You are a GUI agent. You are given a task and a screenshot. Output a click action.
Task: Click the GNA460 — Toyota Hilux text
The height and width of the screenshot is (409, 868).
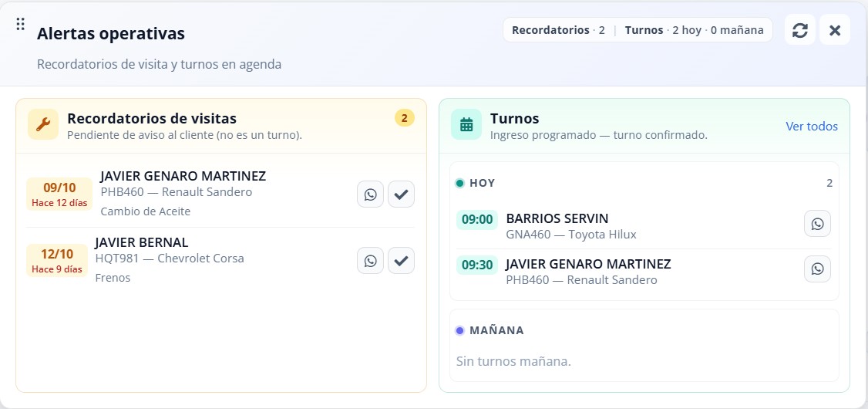[571, 235]
